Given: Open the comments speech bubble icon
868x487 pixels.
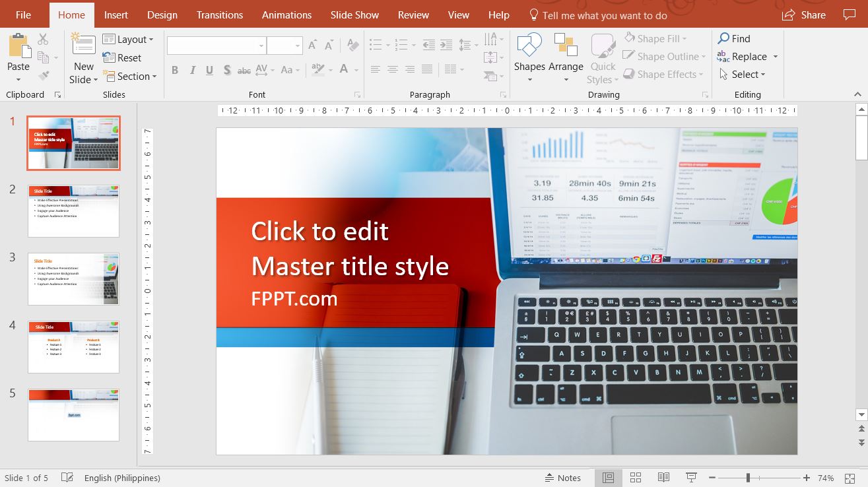Looking at the screenshot, I should (850, 15).
